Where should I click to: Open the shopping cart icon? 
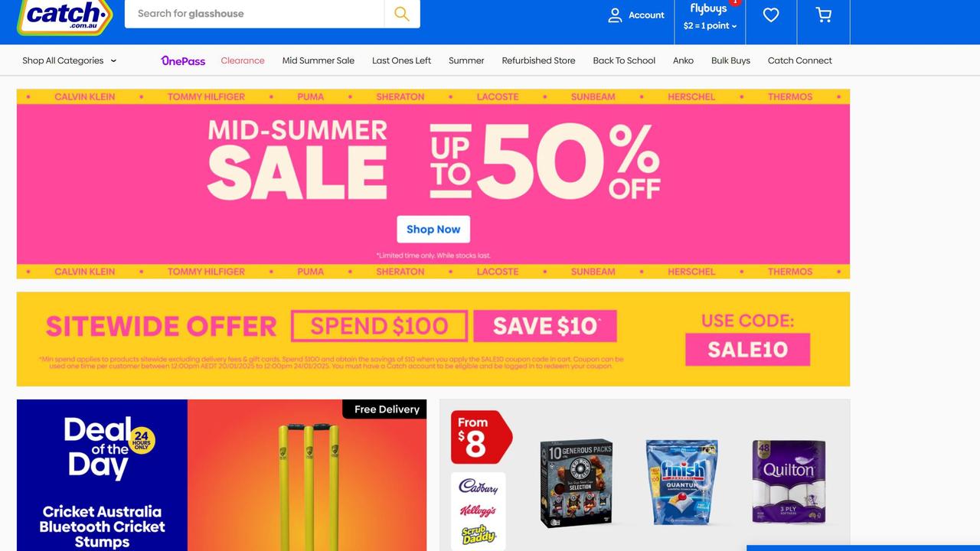[823, 15]
